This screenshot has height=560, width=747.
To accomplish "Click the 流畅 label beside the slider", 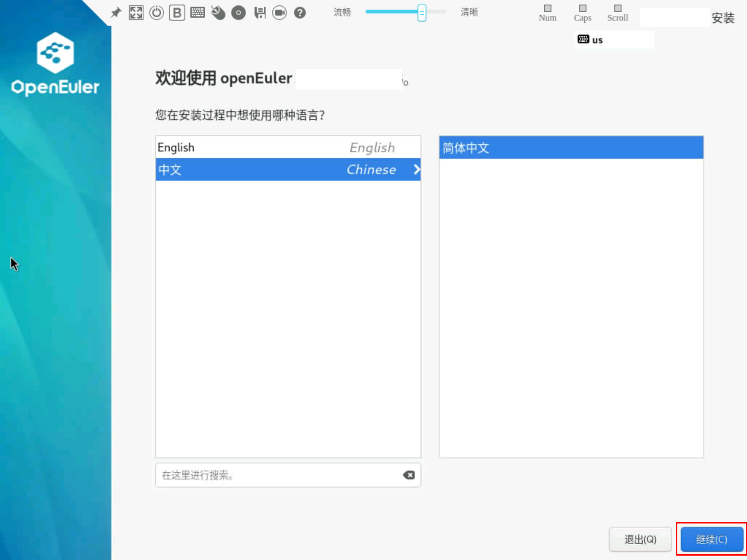I will click(x=342, y=12).
